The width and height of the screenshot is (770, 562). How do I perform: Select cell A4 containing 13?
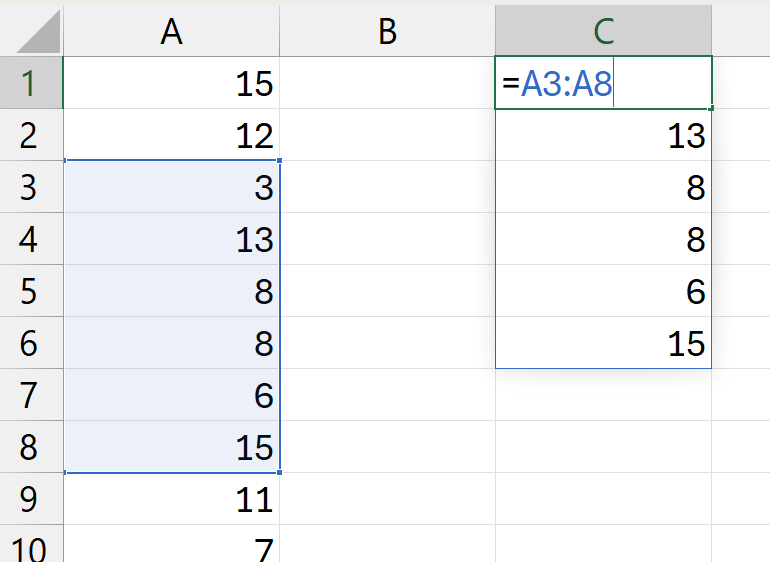click(x=171, y=239)
